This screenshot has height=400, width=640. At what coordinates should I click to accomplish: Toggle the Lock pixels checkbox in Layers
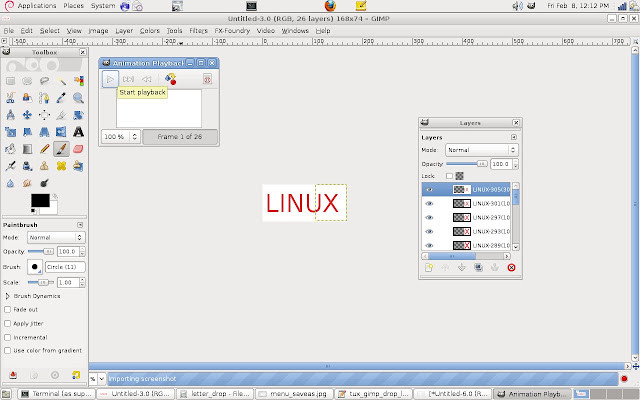click(x=449, y=176)
